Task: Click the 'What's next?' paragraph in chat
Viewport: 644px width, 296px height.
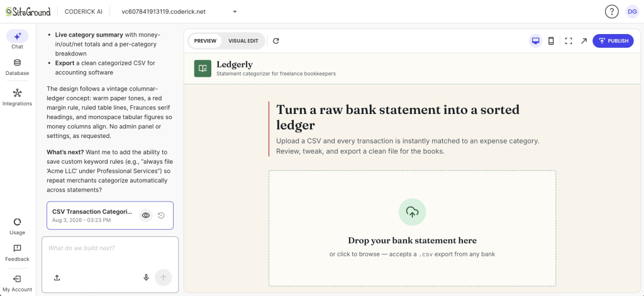Action: [109, 171]
